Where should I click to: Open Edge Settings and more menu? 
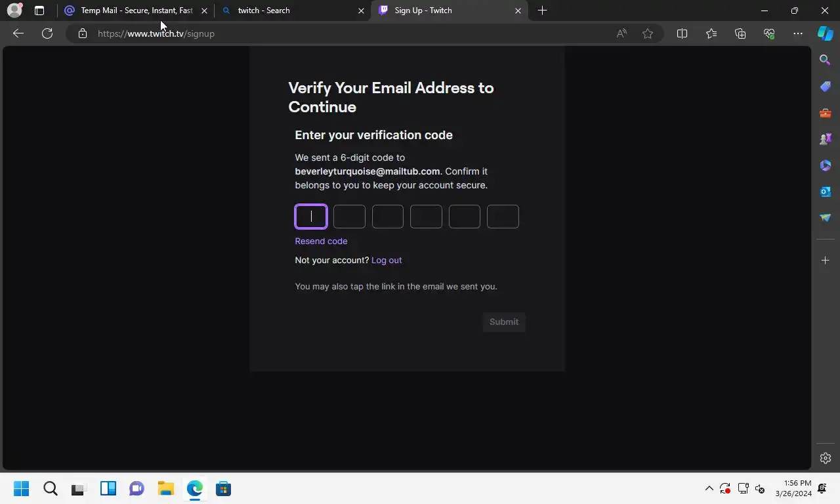(x=798, y=33)
